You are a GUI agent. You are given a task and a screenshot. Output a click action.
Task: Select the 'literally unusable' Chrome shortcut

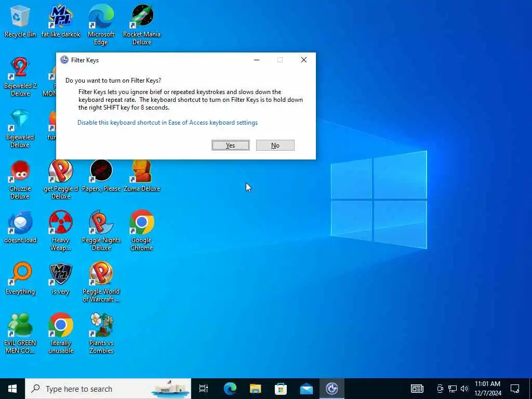(61, 334)
